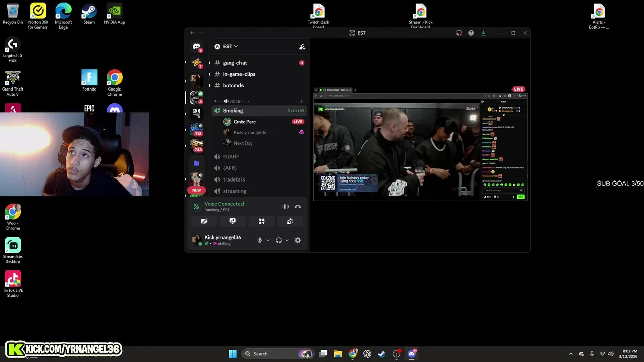Invite people to EST server icon

pos(302,47)
